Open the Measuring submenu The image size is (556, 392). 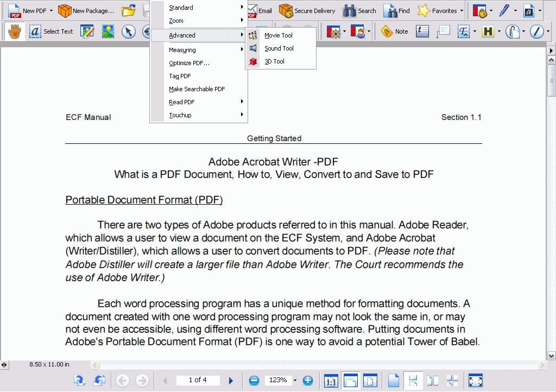pos(199,50)
